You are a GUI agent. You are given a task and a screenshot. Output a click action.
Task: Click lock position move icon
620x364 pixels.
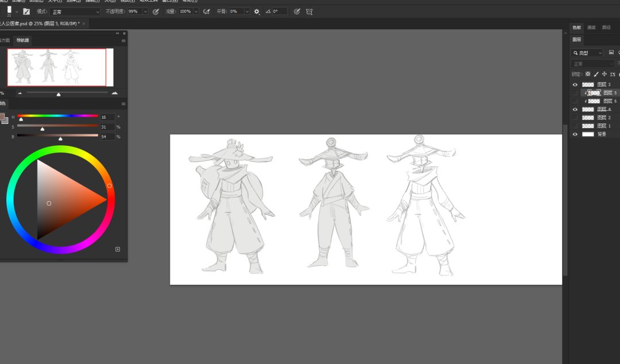604,74
